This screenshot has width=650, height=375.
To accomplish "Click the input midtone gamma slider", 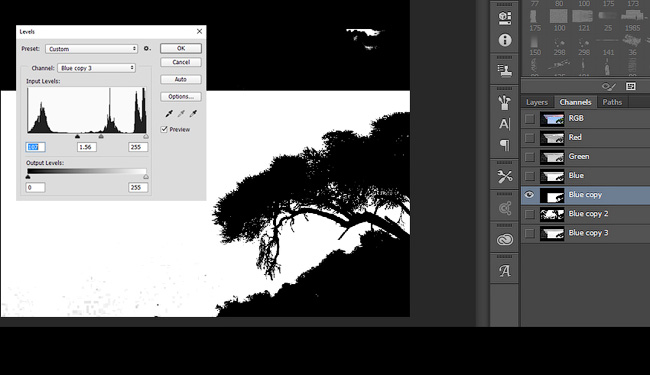I will (x=101, y=136).
